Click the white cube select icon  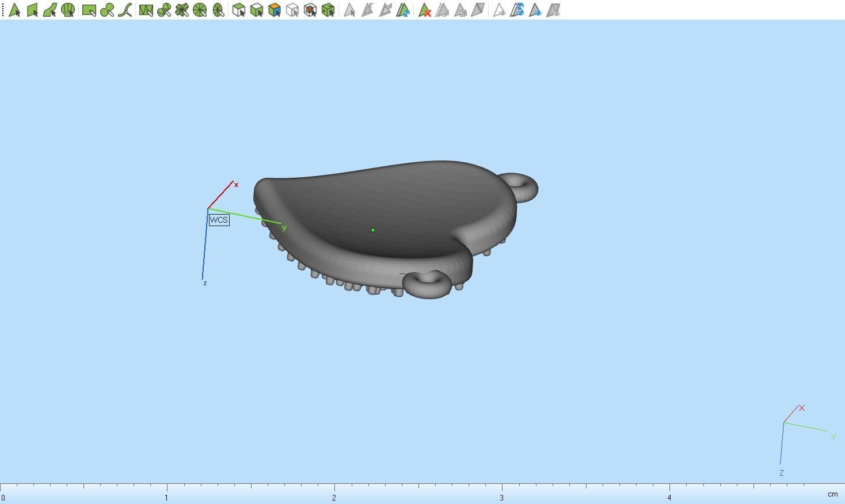point(238,10)
